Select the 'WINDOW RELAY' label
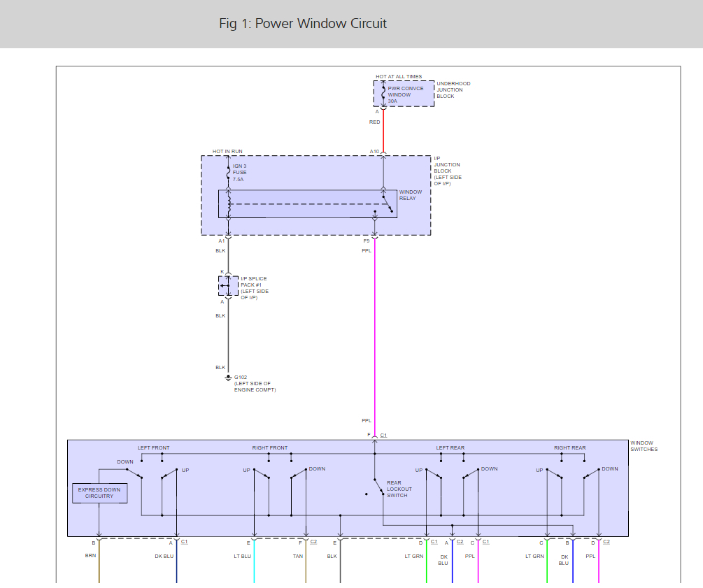This screenshot has width=703, height=588. point(410,195)
